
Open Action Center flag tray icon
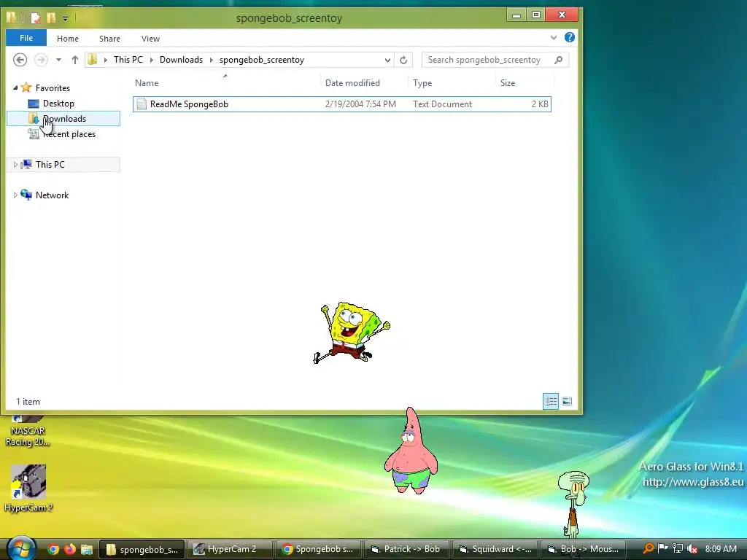[x=662, y=549]
